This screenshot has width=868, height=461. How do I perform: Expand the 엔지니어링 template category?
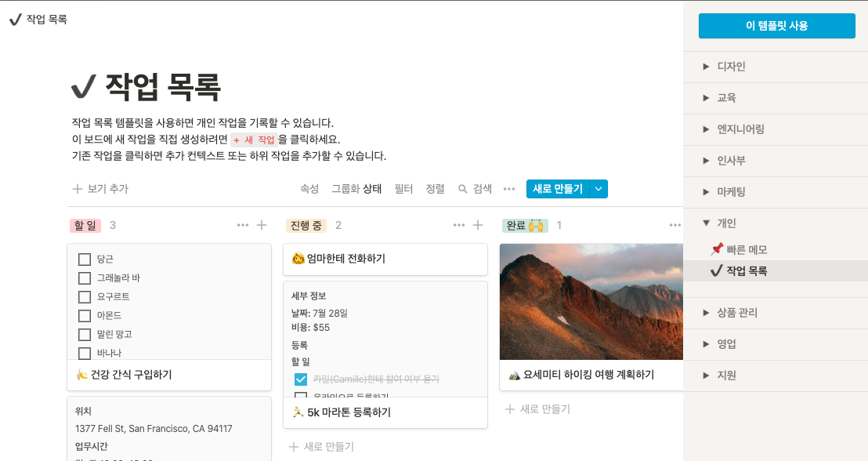[x=706, y=129]
